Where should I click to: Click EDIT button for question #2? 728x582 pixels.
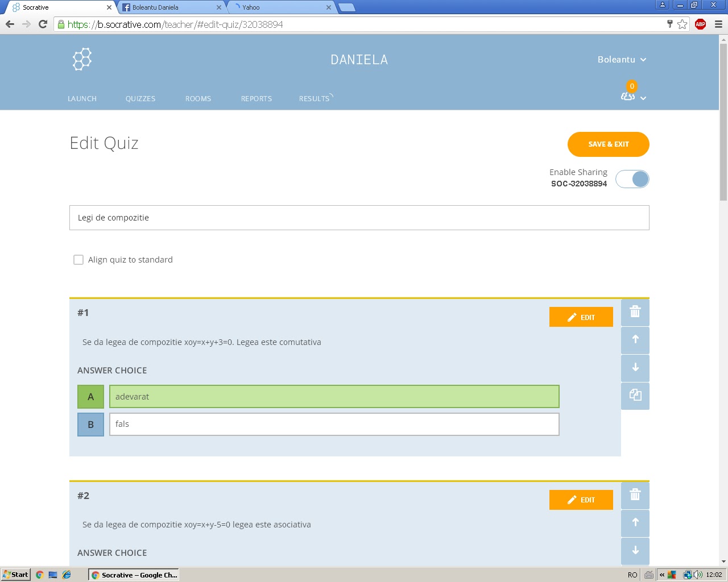click(581, 500)
